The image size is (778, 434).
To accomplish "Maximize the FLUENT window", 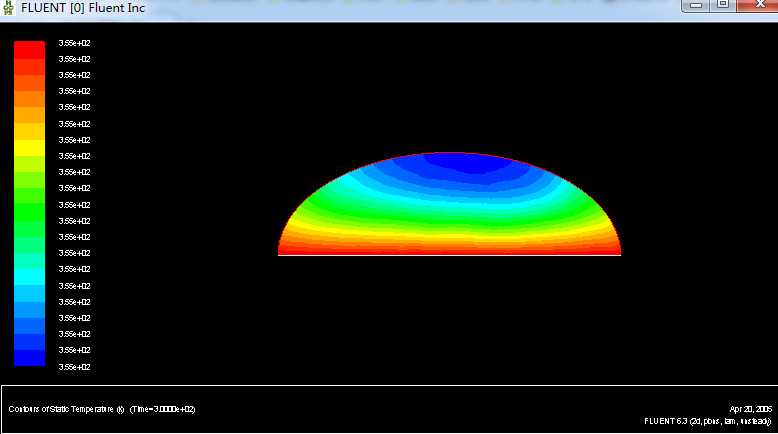I will pyautogui.click(x=723, y=5).
